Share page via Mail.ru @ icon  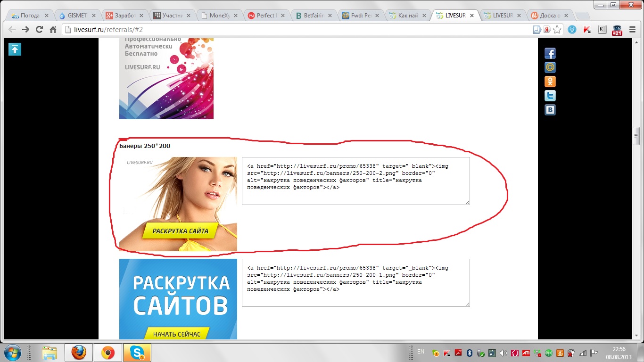(x=550, y=67)
